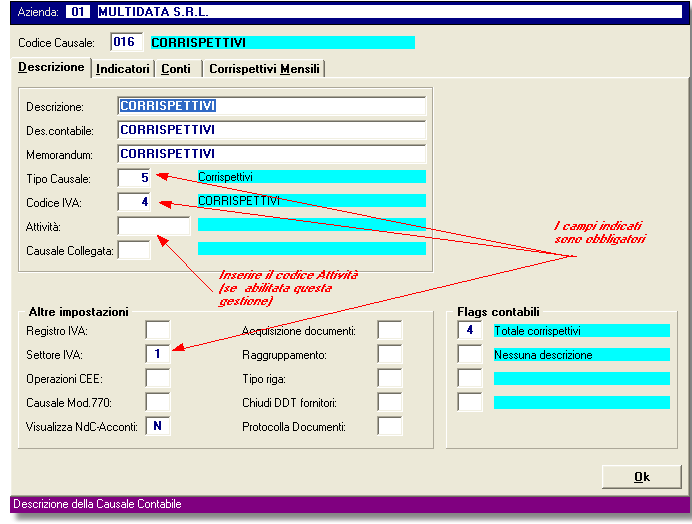Click the third Flags contabili code field
Screen dimensions: 692x524
470,378
